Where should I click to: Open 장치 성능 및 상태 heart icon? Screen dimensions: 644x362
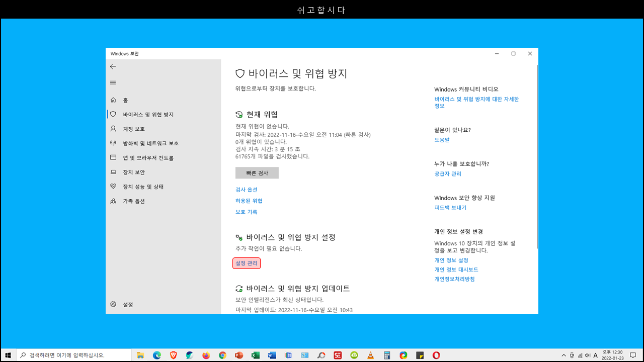(113, 187)
